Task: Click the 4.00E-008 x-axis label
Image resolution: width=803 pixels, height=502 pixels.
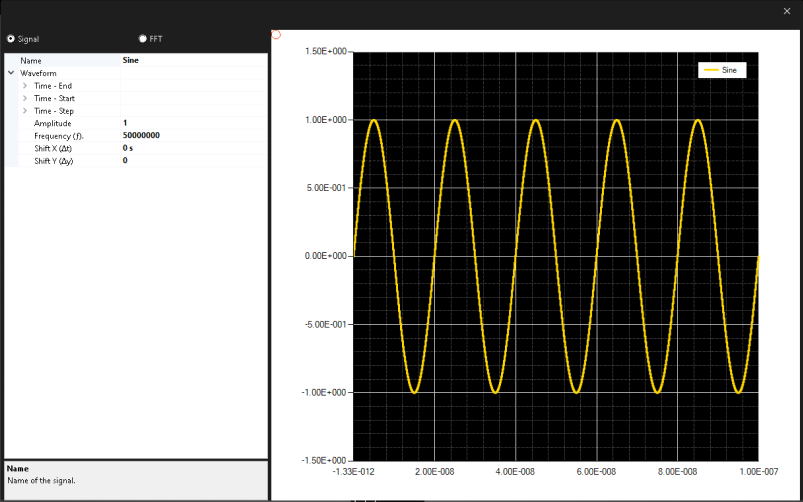Action: 515,472
